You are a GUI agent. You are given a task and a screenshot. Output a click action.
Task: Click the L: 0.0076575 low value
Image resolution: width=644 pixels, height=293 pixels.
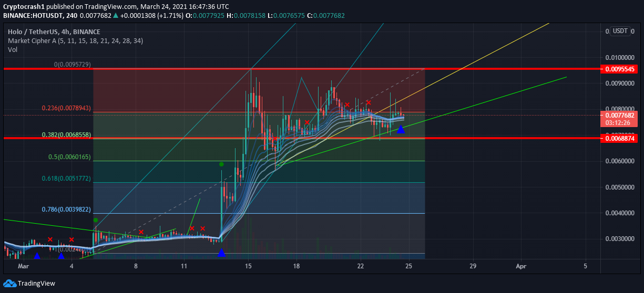(286, 16)
